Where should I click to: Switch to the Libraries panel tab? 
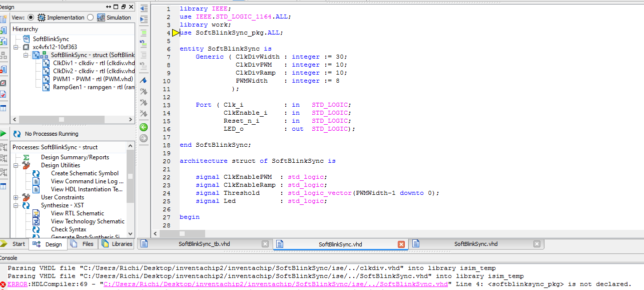(117, 244)
